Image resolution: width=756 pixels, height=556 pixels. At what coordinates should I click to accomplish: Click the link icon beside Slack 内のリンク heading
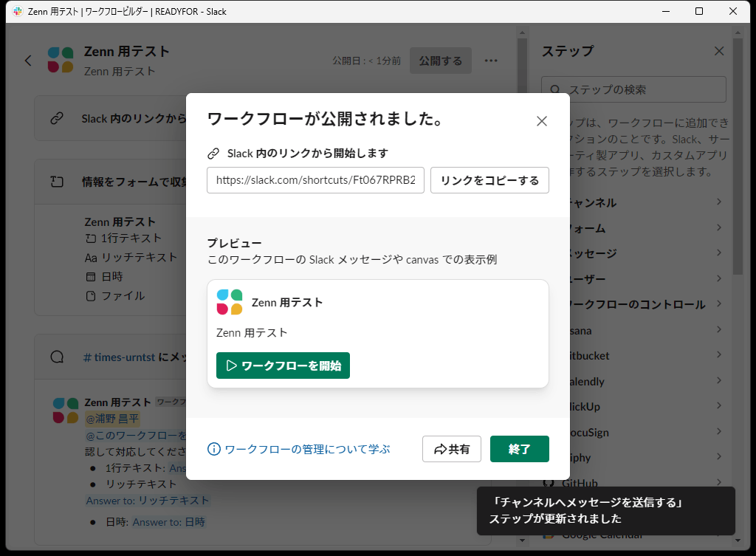click(x=213, y=154)
